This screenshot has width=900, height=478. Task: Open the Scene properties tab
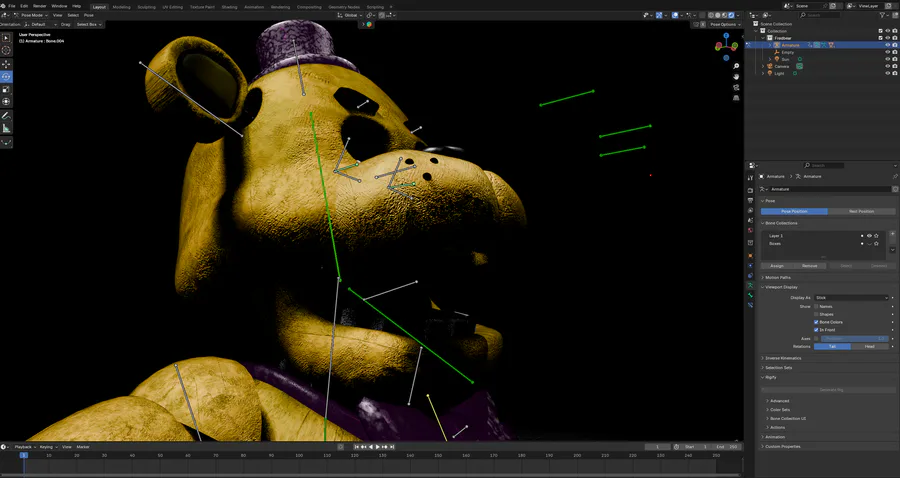[750, 220]
